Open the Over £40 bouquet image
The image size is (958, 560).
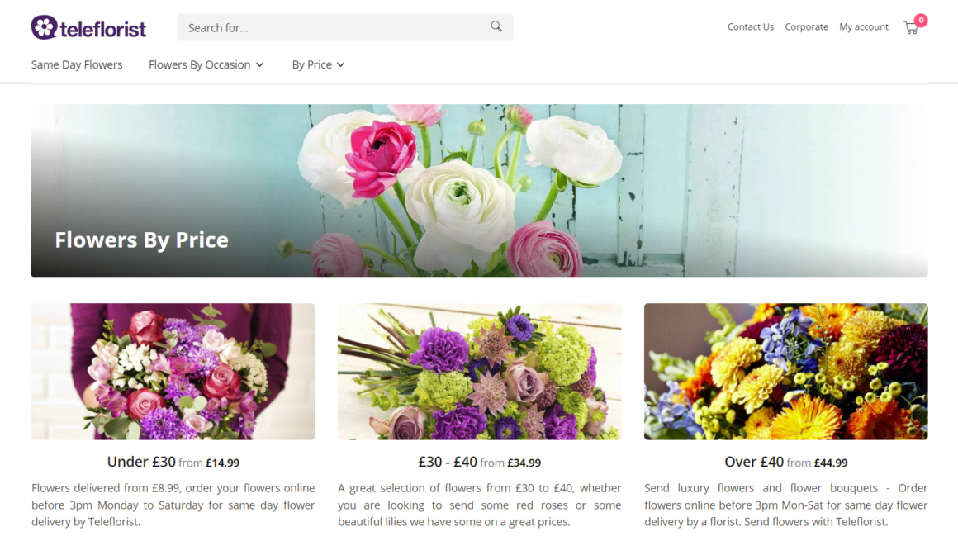click(785, 372)
